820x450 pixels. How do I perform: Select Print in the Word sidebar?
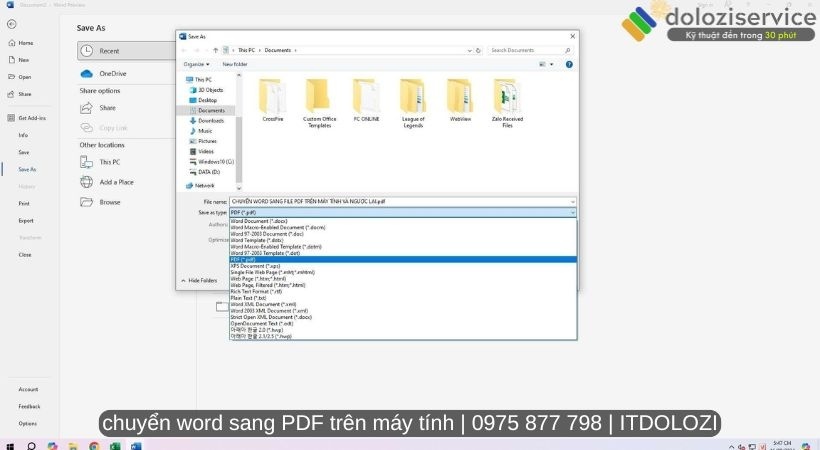(24, 204)
